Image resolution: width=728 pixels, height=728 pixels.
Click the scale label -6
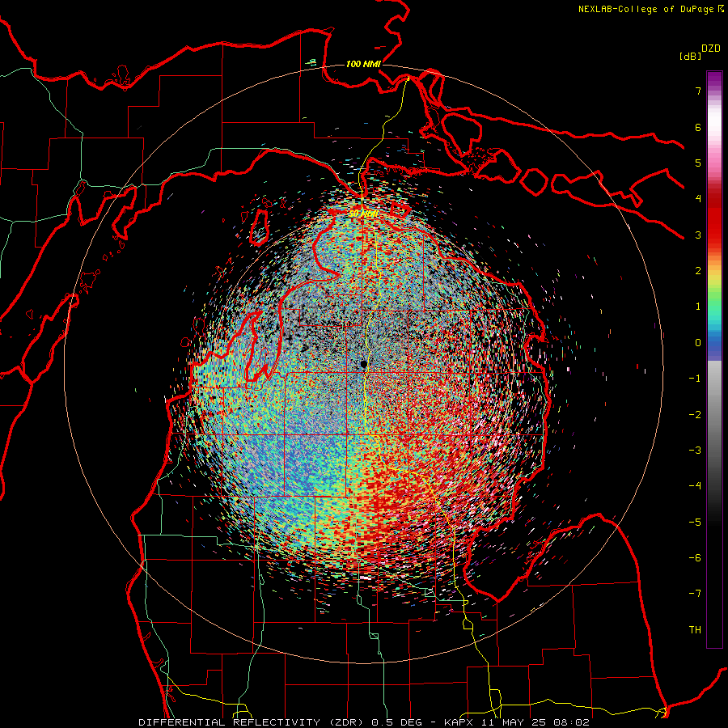(x=695, y=558)
